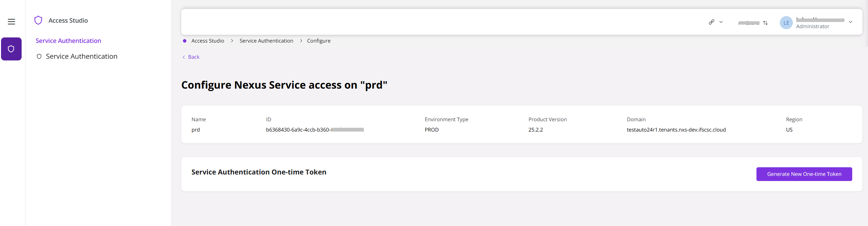
Task: Navigate to Access Studio breadcrumb
Action: tap(208, 41)
